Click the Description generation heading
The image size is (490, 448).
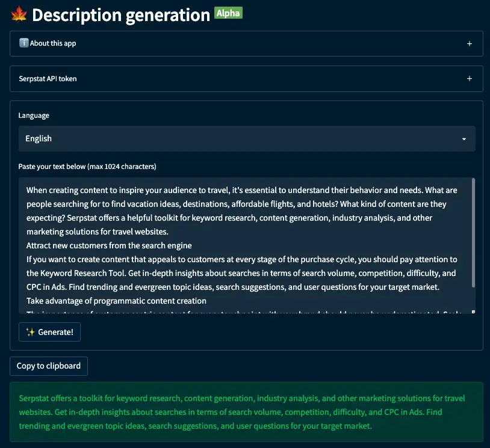click(x=121, y=14)
